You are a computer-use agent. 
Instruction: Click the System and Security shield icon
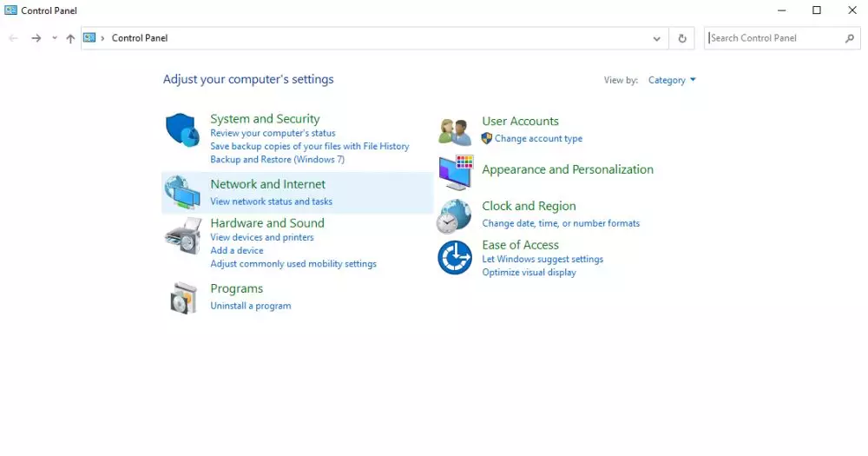tap(182, 130)
